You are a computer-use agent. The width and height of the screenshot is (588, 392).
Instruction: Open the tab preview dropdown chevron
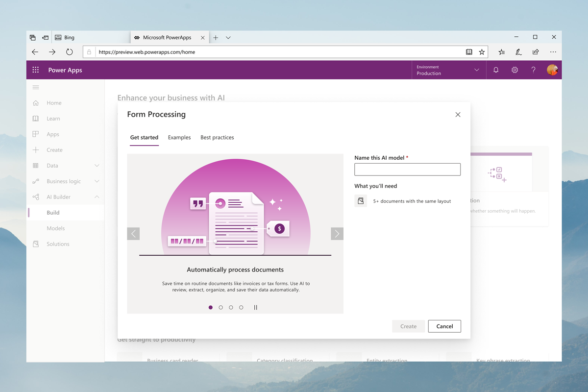pyautogui.click(x=228, y=38)
